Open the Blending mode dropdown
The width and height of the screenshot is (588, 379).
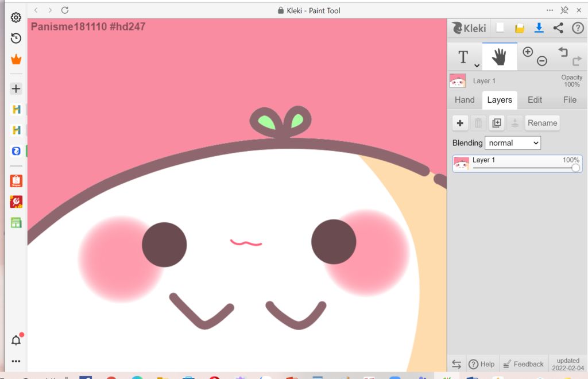(x=513, y=143)
